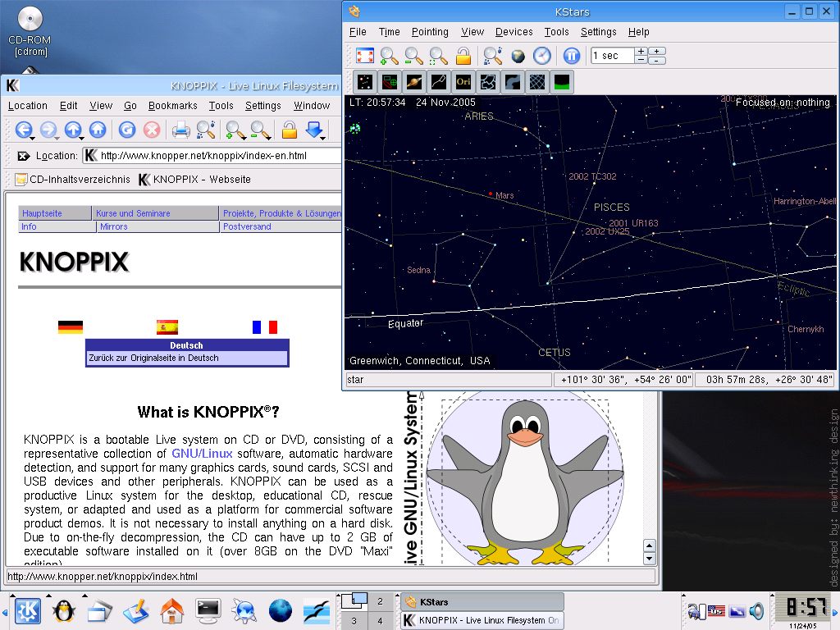
Task: Open the KStars Devices menu
Action: pos(514,32)
